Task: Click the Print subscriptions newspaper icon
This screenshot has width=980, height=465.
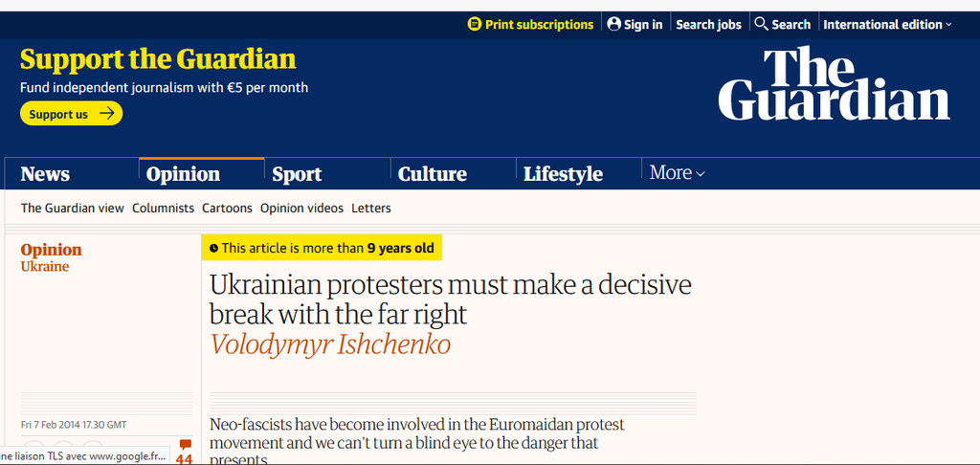Action: click(474, 24)
